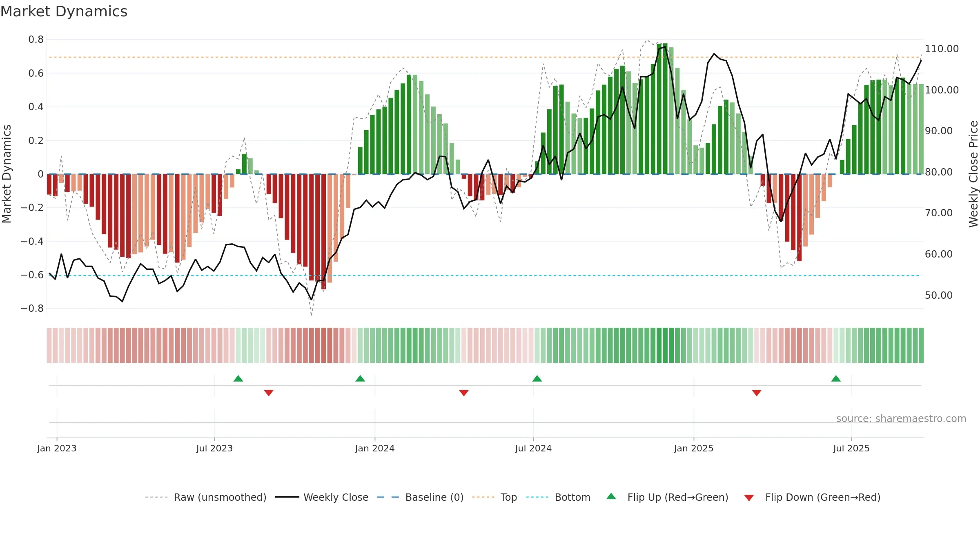Click the 50.00 price axis label

pyautogui.click(x=939, y=295)
